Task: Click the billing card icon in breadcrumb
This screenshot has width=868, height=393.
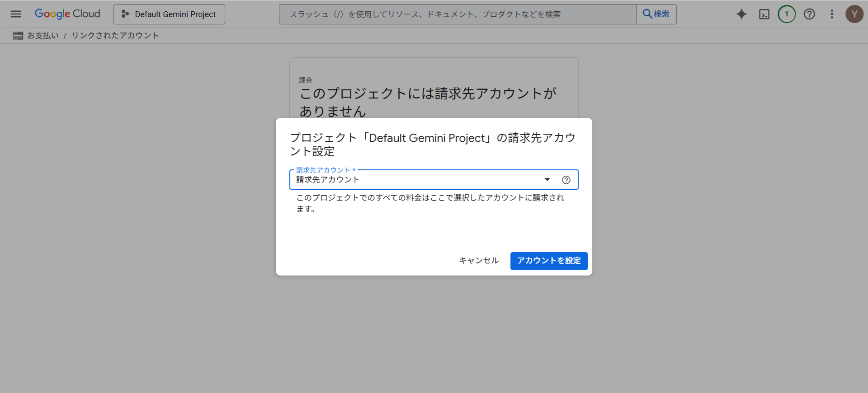Action: pyautogui.click(x=18, y=36)
